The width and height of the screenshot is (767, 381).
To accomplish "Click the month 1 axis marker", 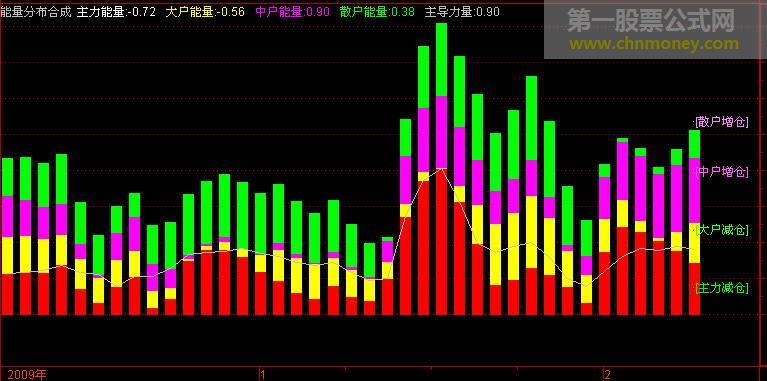I will [263, 375].
